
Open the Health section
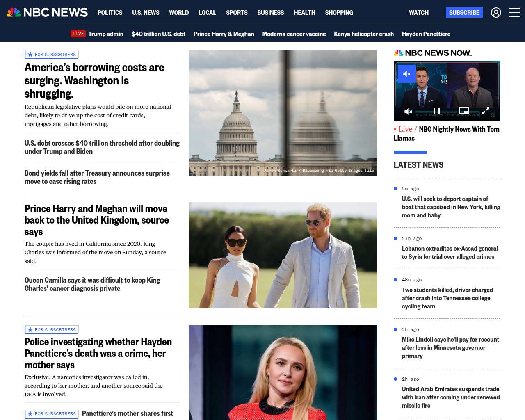pyautogui.click(x=304, y=13)
